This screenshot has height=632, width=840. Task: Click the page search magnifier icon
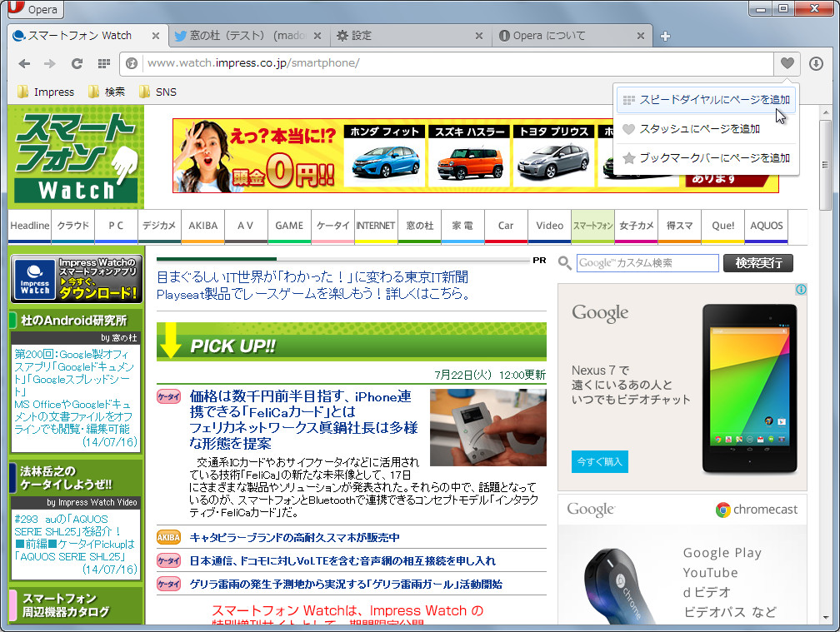[563, 261]
